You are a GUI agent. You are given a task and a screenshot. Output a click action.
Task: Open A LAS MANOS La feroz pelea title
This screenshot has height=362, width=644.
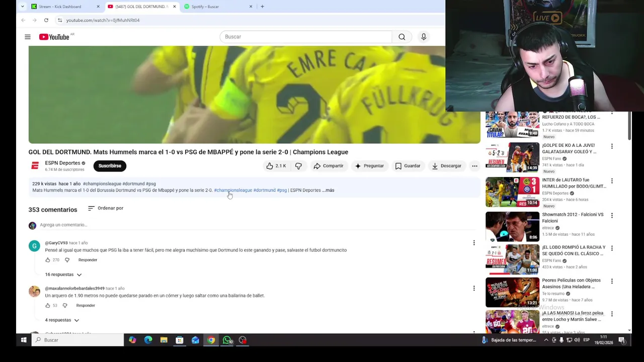(x=573, y=316)
